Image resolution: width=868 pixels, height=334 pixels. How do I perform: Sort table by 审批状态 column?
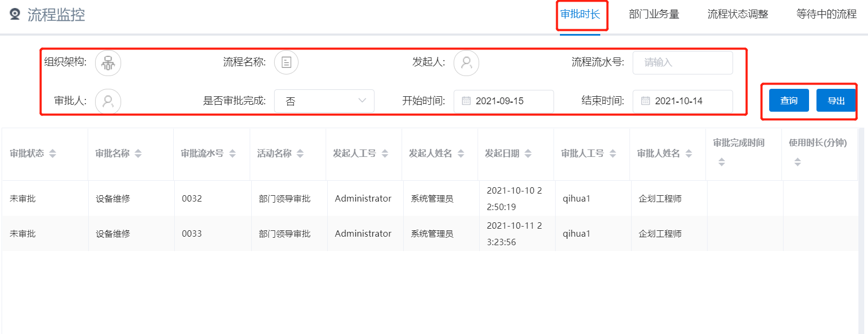[53, 153]
